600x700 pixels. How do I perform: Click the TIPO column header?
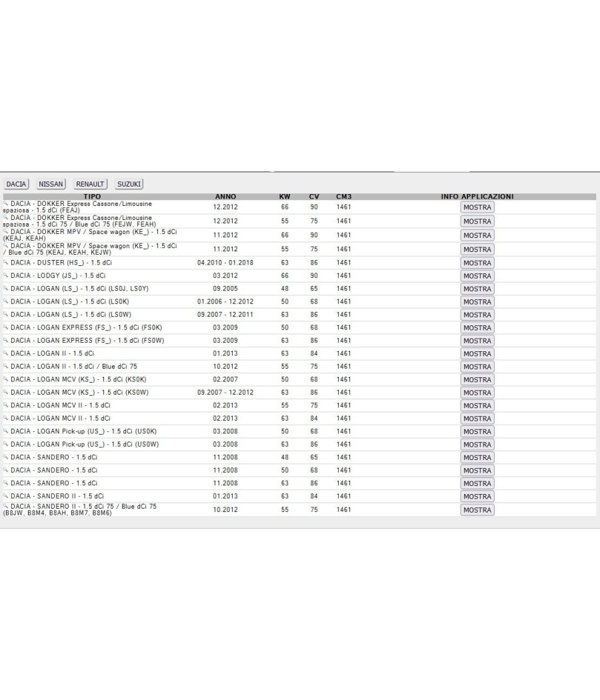tap(92, 197)
